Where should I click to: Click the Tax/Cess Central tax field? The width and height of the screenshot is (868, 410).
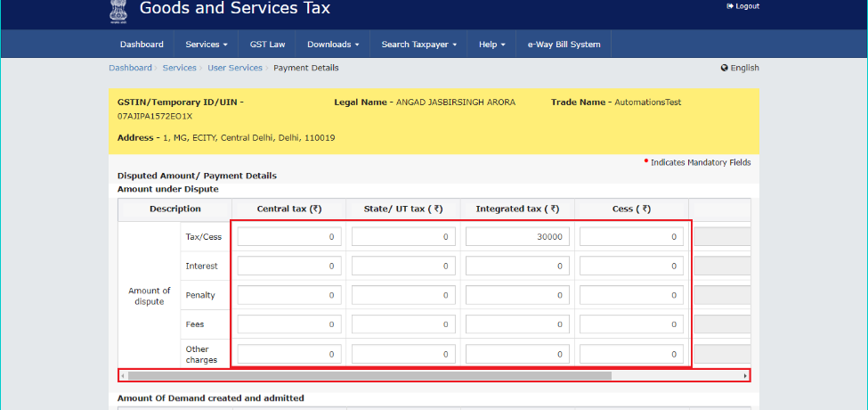click(289, 236)
